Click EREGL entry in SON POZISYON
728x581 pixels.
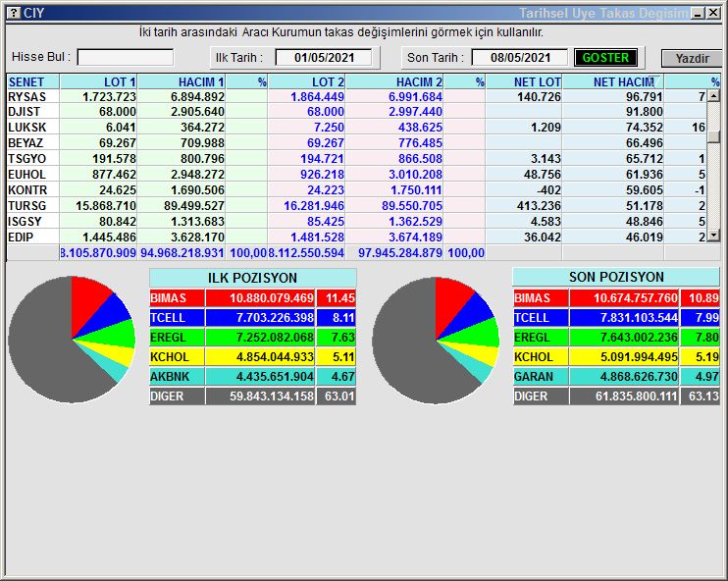coord(616,338)
